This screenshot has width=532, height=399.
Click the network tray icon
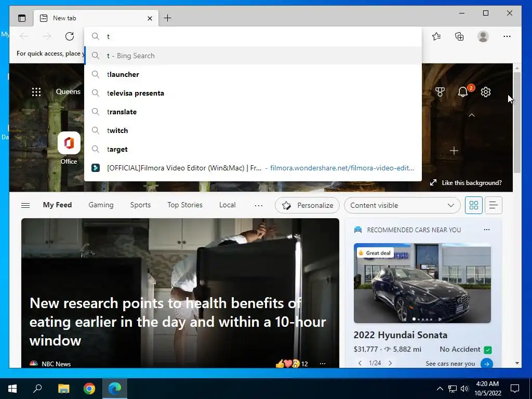coord(453,389)
